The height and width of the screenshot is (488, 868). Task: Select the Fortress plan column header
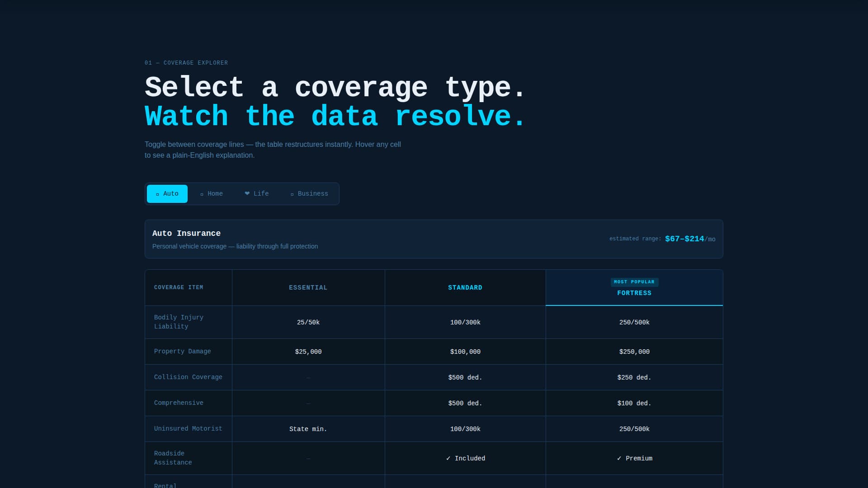[634, 288]
